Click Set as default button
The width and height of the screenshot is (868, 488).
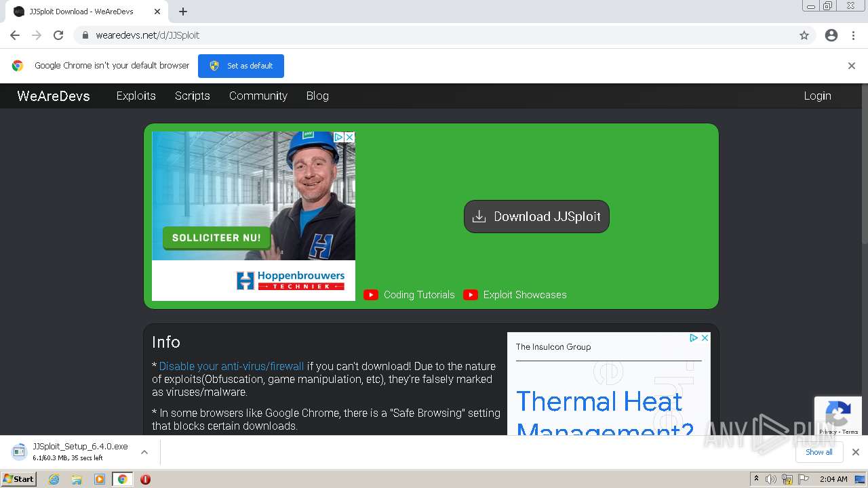(x=241, y=66)
